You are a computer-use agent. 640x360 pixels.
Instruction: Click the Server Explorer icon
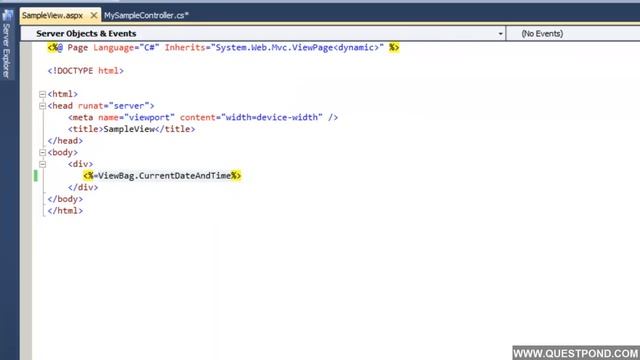click(7, 16)
